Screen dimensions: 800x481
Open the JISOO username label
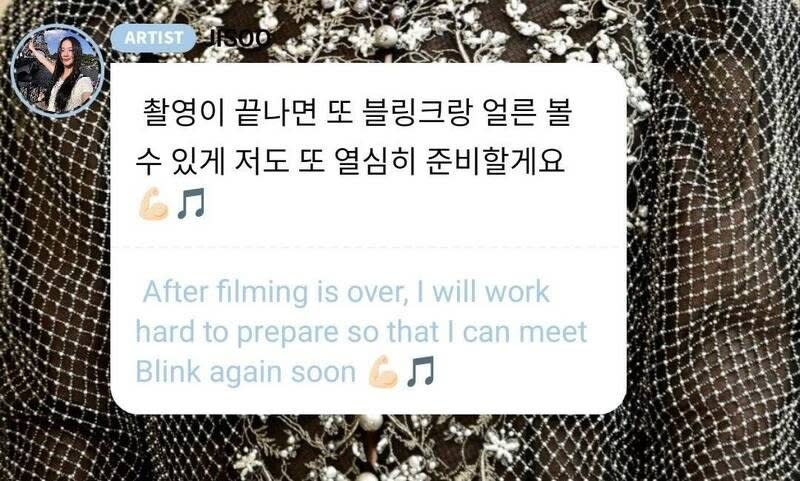(x=240, y=39)
